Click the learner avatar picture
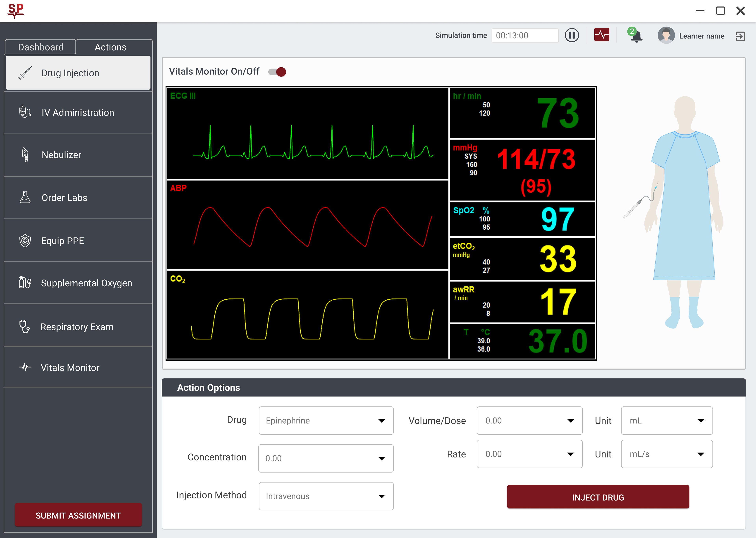This screenshot has width=756, height=538. coord(666,35)
